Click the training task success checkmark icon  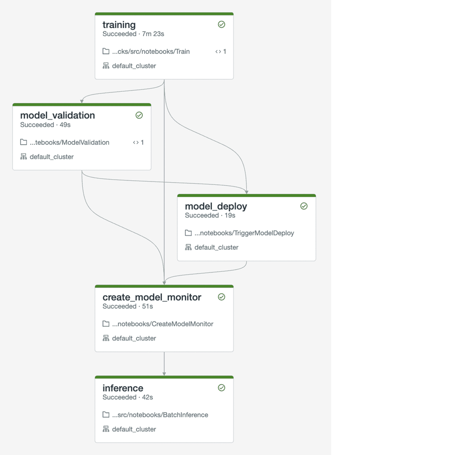pos(221,25)
